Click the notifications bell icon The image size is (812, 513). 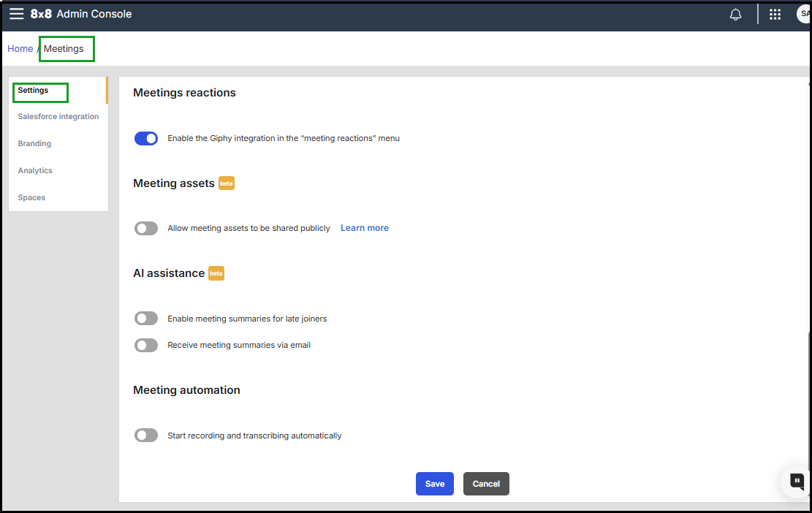(x=735, y=15)
